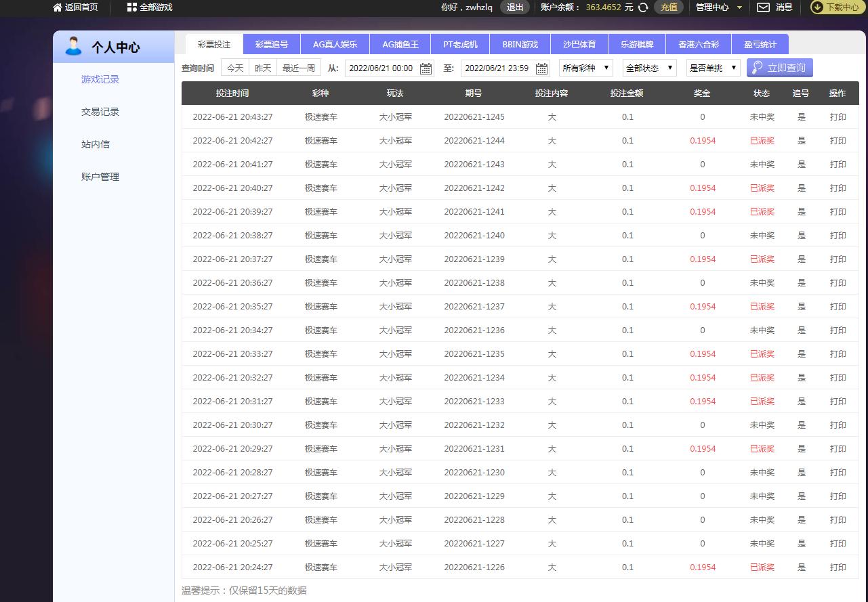This screenshot has width=868, height=602.
Task: Click the home icon beside 返回首页
Action: point(58,7)
